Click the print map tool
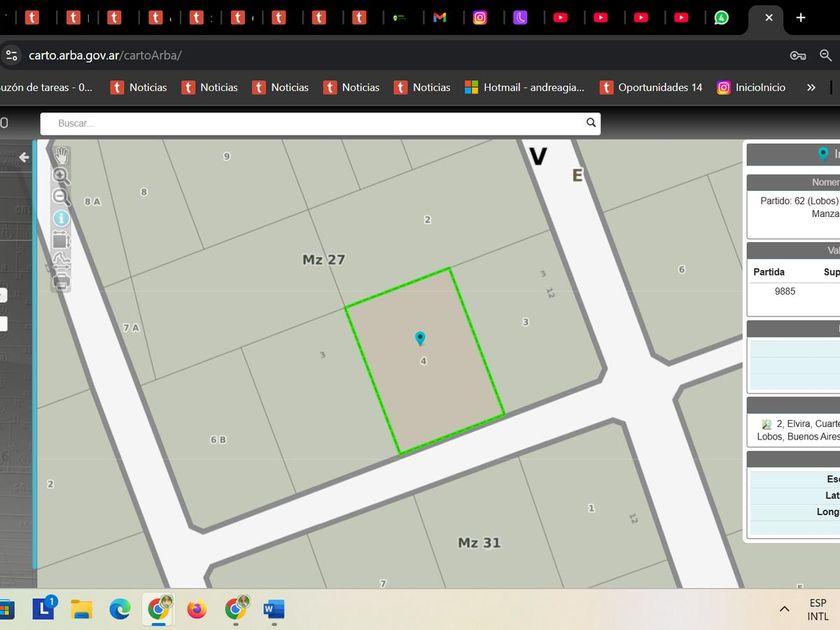This screenshot has width=840, height=630. [x=60, y=282]
